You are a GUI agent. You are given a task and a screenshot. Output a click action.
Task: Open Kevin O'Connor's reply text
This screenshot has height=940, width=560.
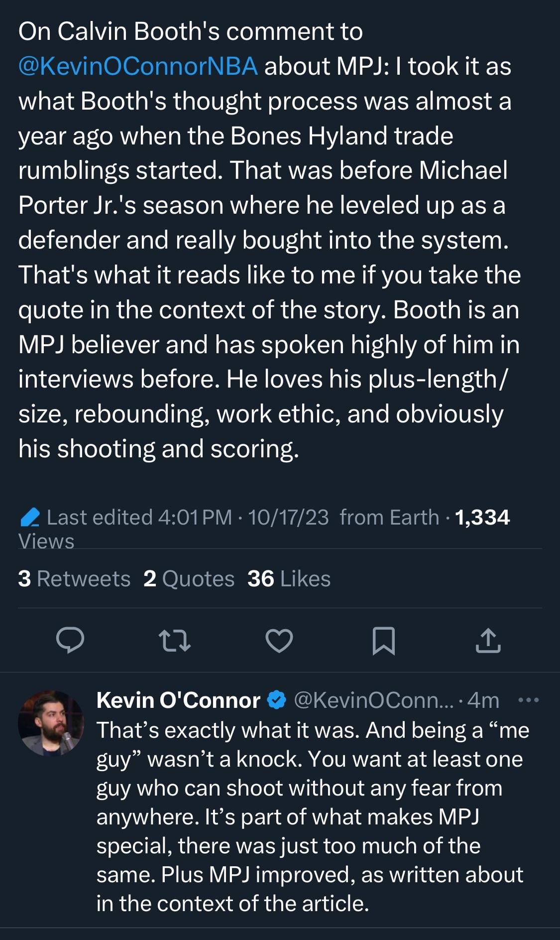click(310, 816)
